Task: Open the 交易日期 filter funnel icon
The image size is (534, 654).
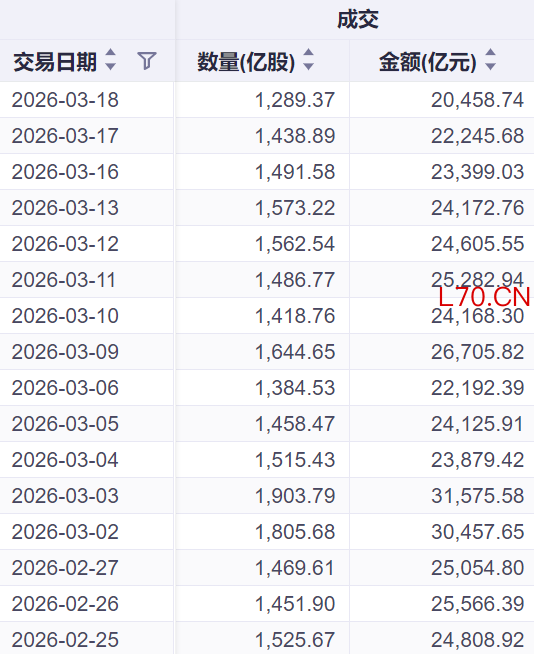Action: pyautogui.click(x=147, y=61)
